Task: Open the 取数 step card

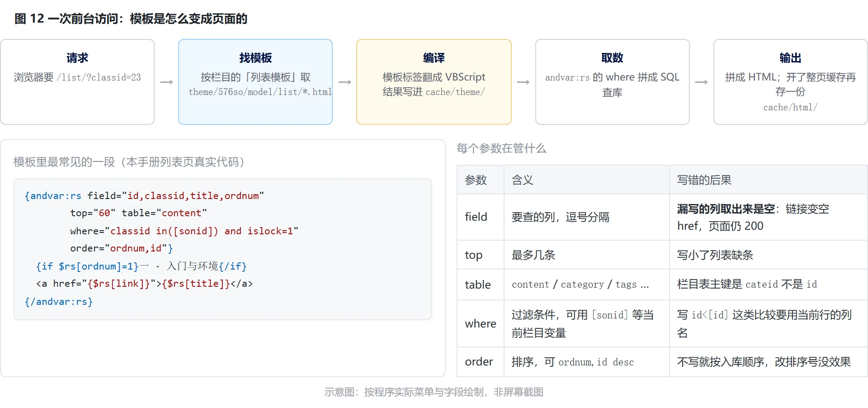Action: point(613,82)
